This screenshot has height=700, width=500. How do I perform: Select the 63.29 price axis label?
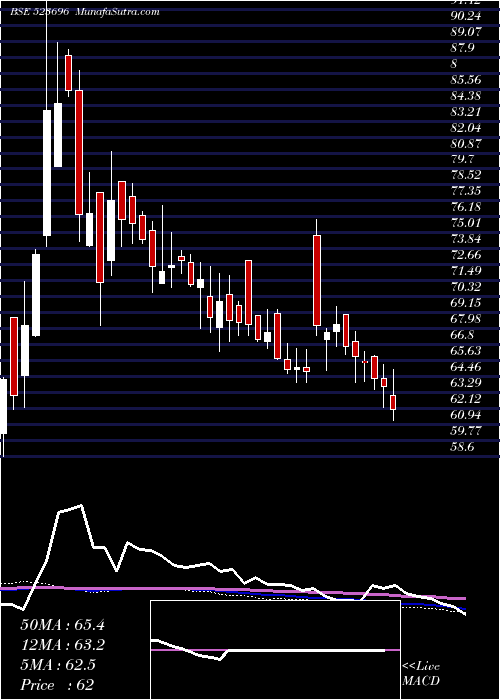pos(466,383)
